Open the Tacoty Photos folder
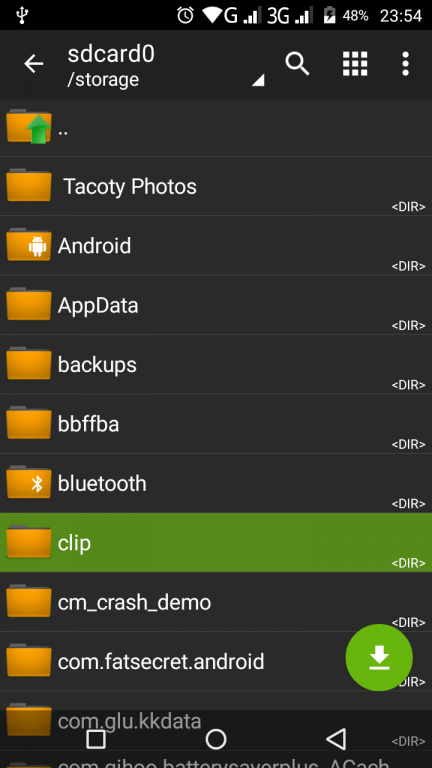 [x=216, y=186]
